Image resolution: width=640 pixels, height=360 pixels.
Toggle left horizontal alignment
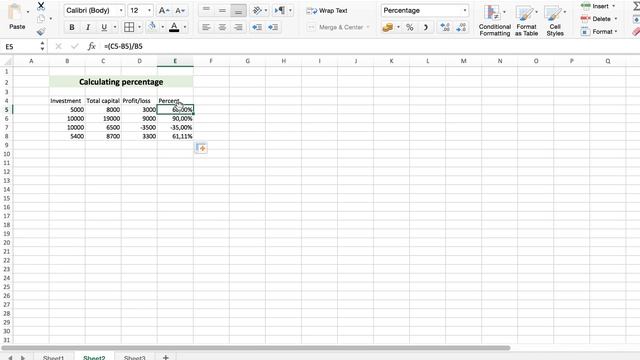pyautogui.click(x=206, y=27)
